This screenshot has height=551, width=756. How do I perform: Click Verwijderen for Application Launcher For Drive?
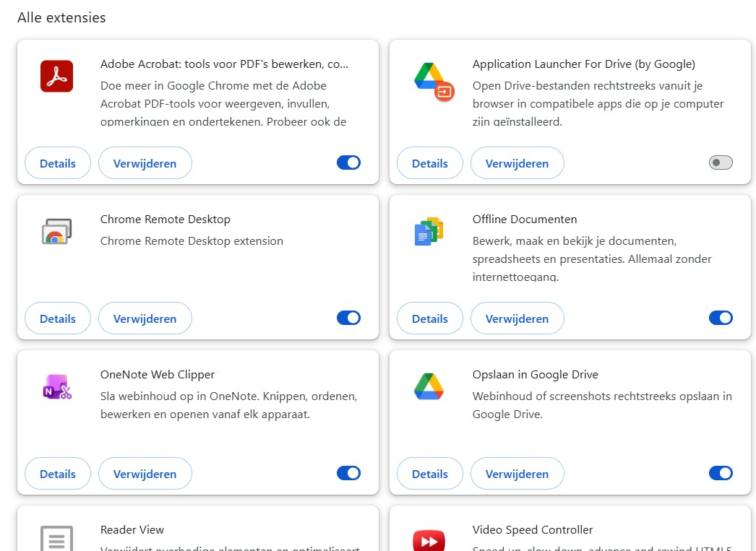pos(517,163)
